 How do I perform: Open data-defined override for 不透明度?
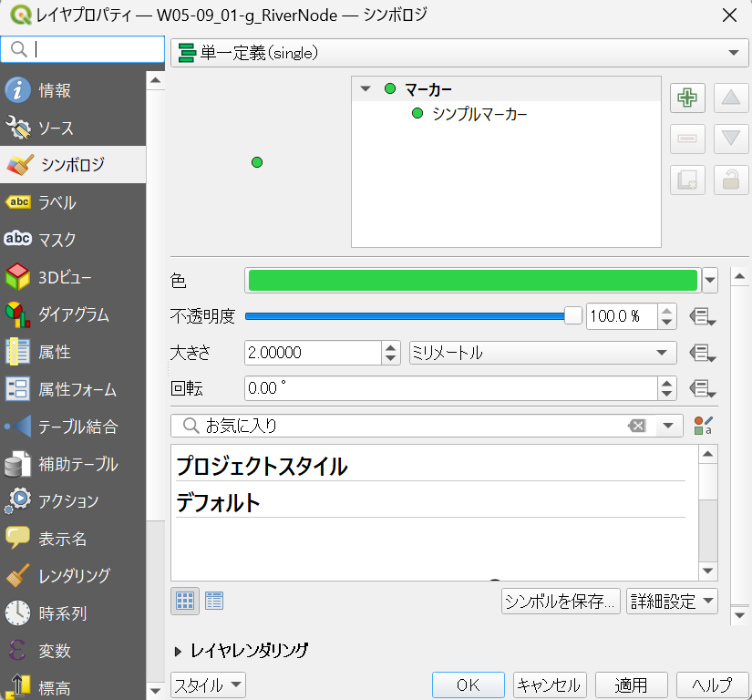click(702, 316)
